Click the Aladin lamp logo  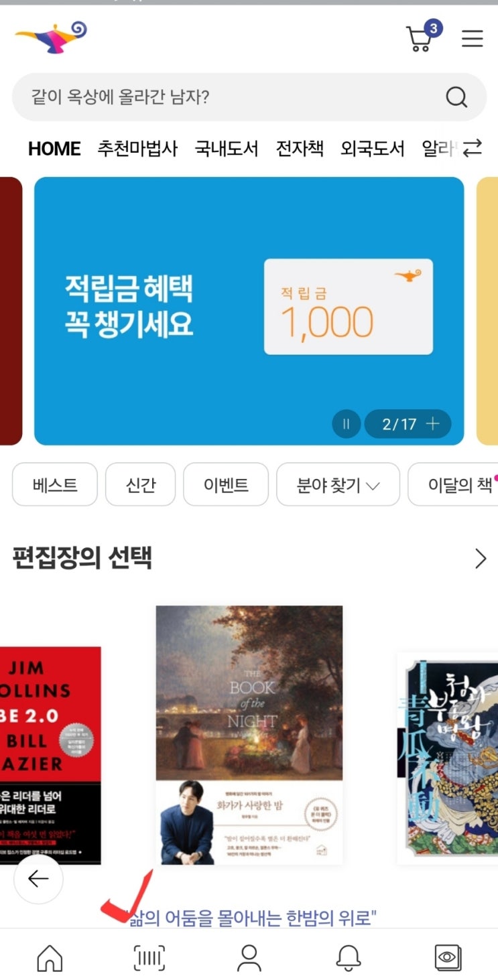[52, 38]
